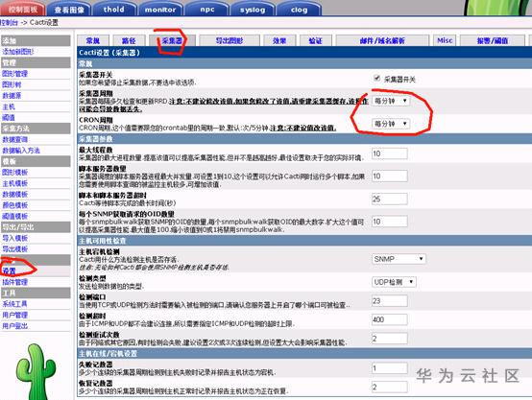Viewport: 532px width, 400px height.
Task: Open 颜色模板 in the sidebar
Action: pos(15,205)
